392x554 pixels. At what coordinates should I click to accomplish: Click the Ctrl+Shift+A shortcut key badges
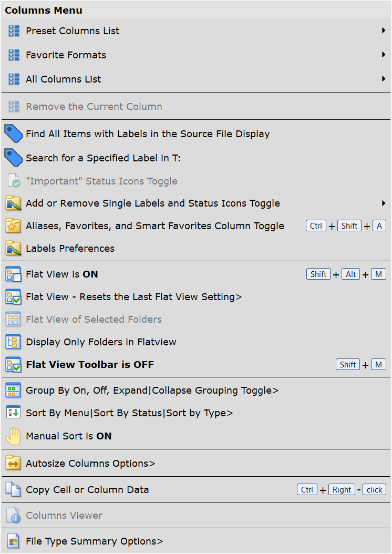point(346,226)
